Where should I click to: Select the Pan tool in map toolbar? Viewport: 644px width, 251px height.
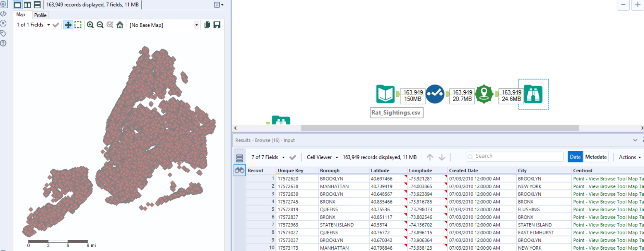(x=68, y=25)
